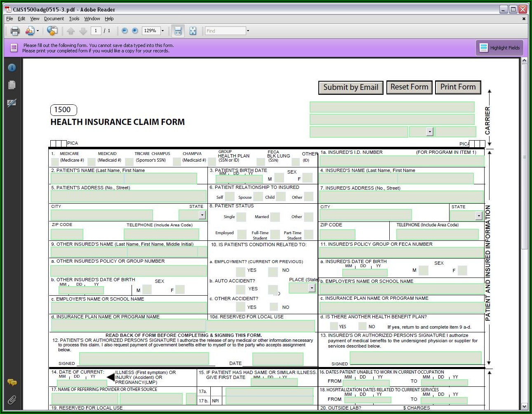Select the Fit Width scrolling icon

point(178,31)
